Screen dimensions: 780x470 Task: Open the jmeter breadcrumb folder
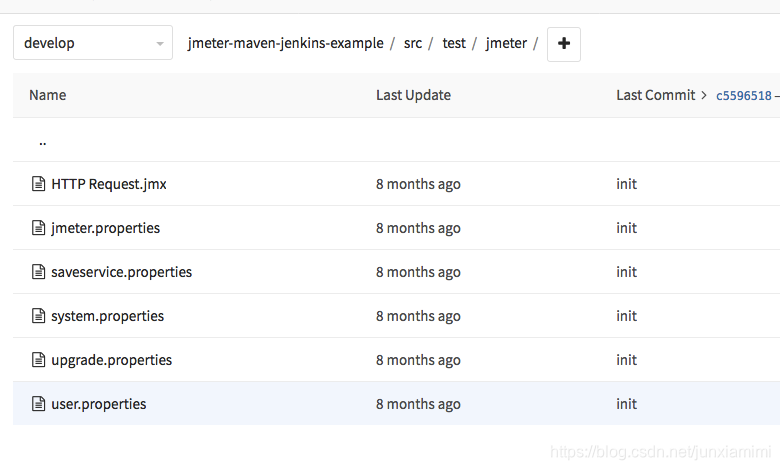click(x=506, y=43)
